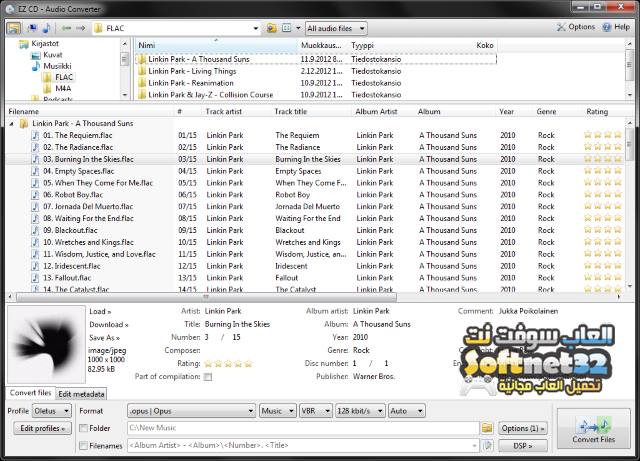
Task: Click folder icon of Linkin Park - Reanimation
Action: [142, 83]
